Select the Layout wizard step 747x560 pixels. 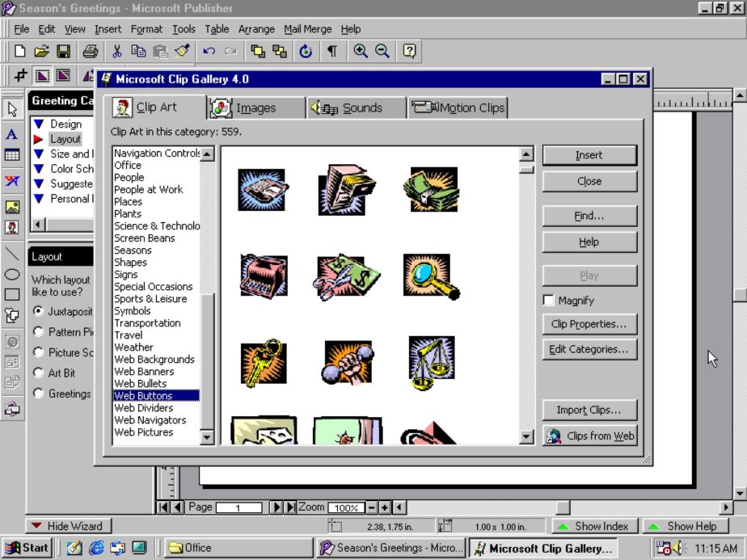65,139
